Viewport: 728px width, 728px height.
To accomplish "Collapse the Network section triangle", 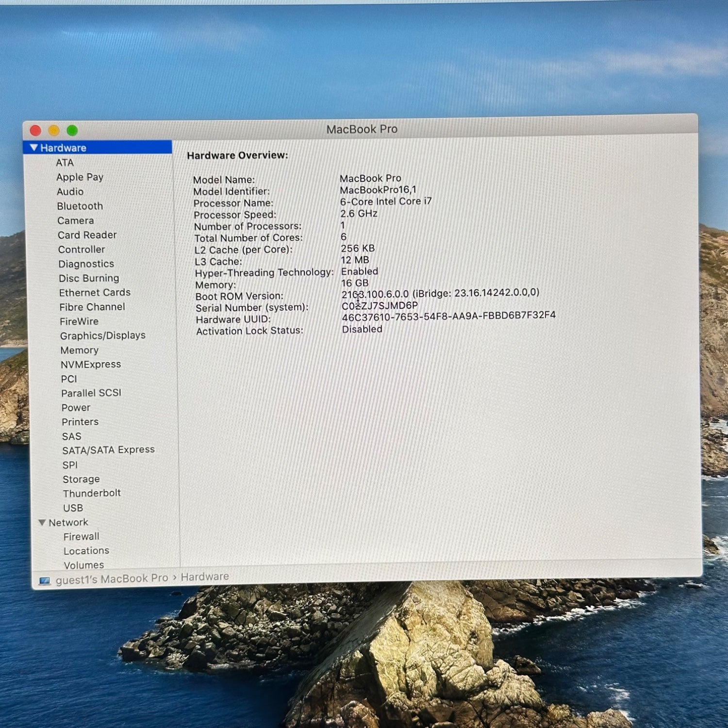I will (42, 523).
